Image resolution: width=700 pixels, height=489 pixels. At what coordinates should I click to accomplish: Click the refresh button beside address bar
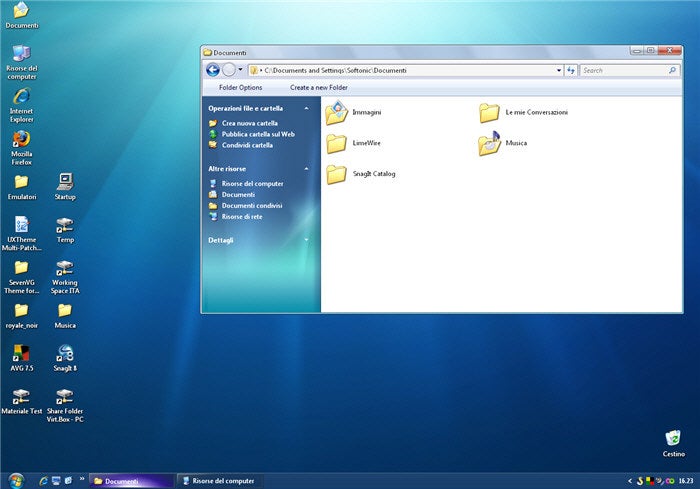tap(571, 70)
